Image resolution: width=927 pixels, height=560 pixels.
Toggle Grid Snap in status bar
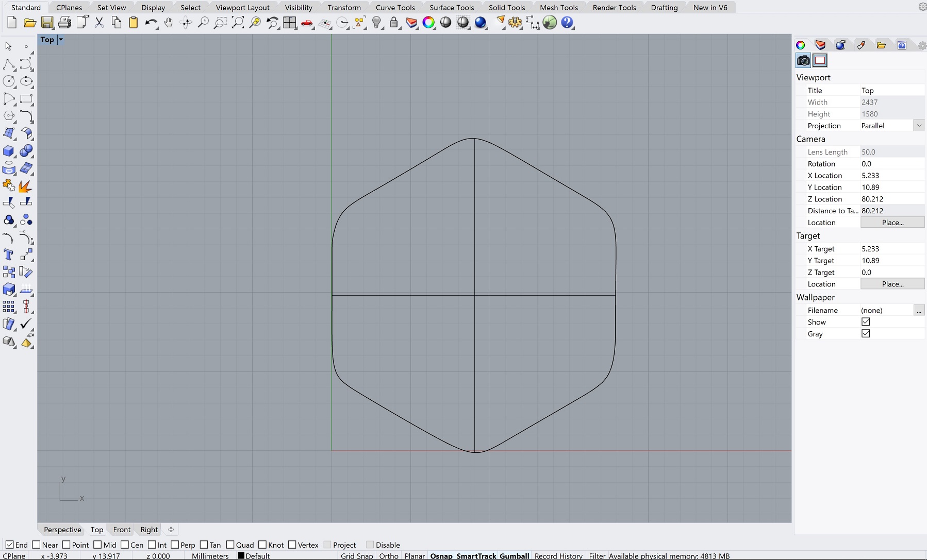click(357, 556)
